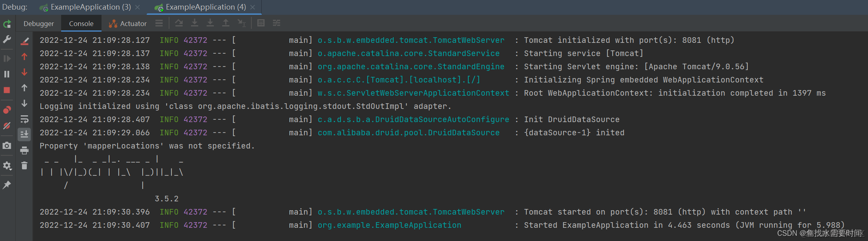Screen dimensions: 868x241
Task: Print console output with printer icon
Action: point(24,150)
